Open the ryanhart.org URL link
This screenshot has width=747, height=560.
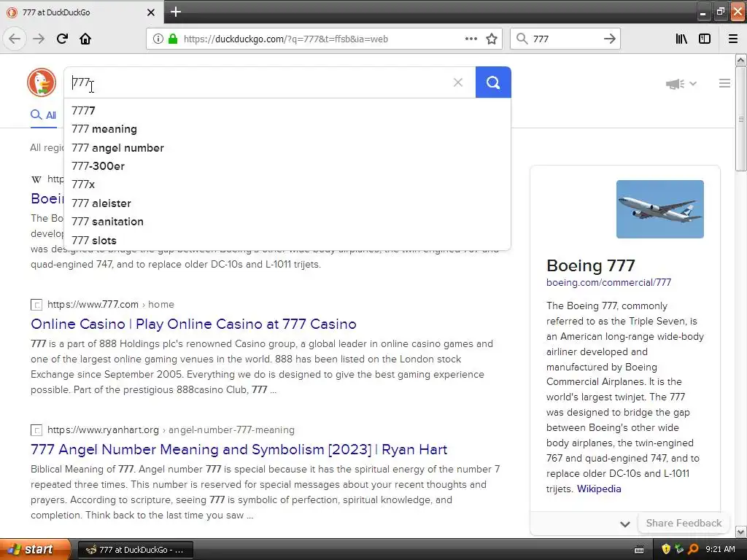103,429
